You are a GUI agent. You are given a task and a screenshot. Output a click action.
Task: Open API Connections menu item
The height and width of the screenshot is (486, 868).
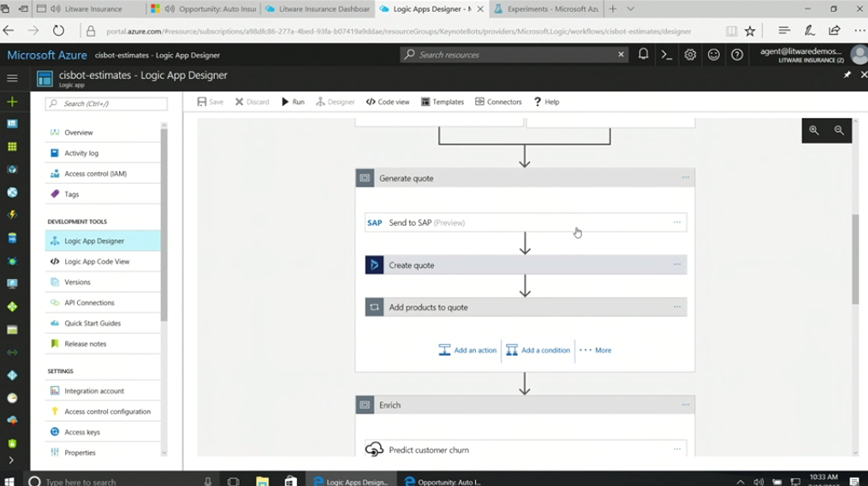click(103, 302)
